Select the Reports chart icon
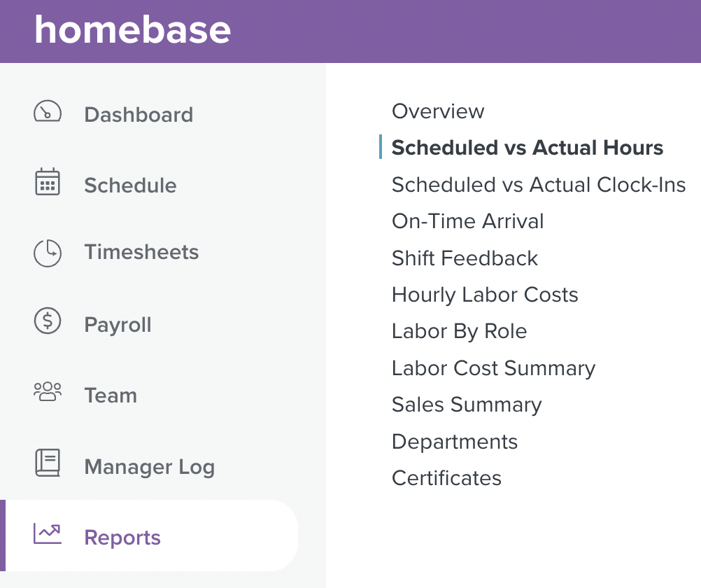This screenshot has height=588, width=701. [x=48, y=534]
